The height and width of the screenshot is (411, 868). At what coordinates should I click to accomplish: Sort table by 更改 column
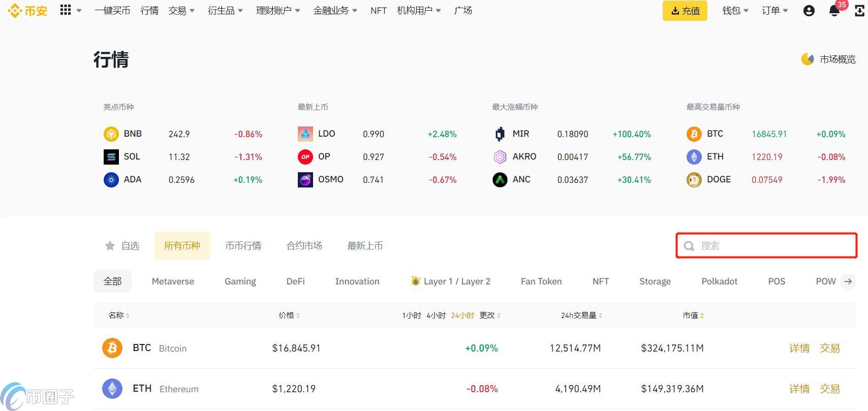pyautogui.click(x=490, y=315)
